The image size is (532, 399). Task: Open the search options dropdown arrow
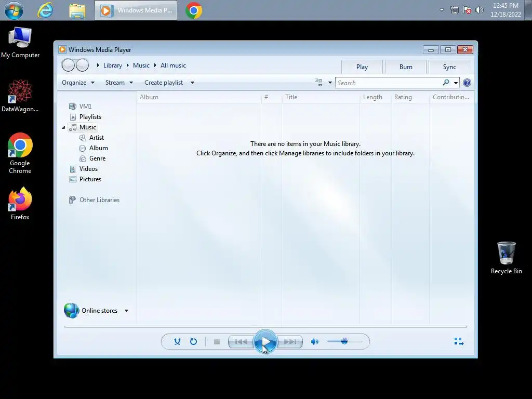click(x=456, y=83)
